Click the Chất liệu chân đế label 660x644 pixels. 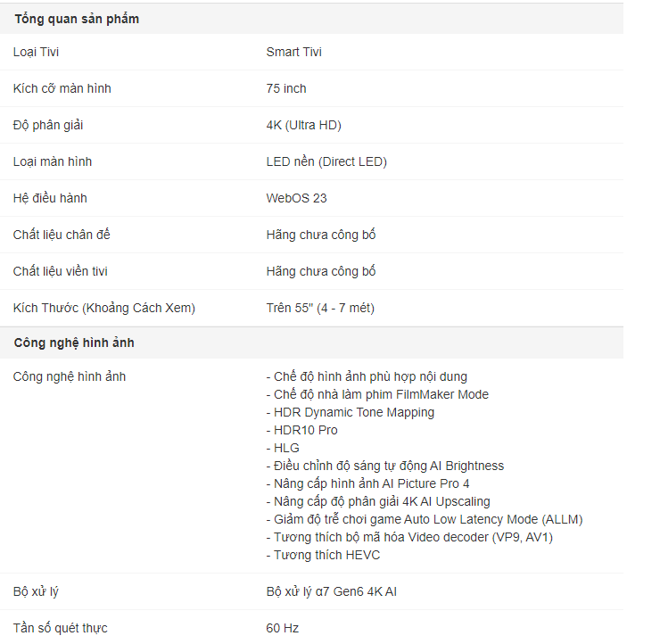click(x=62, y=235)
